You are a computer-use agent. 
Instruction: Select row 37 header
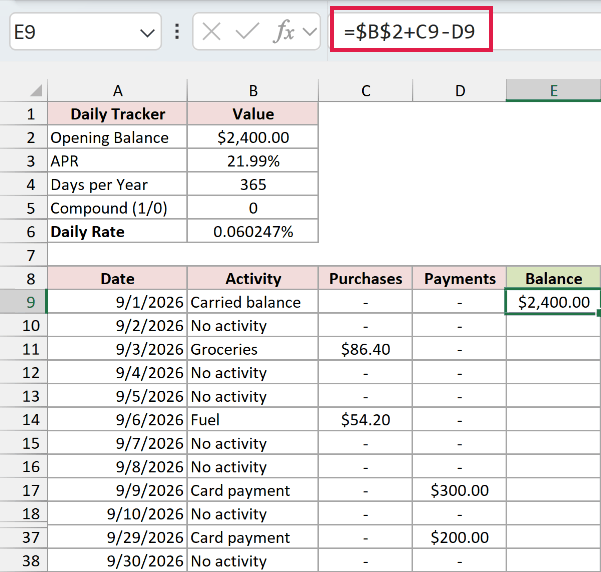24,537
